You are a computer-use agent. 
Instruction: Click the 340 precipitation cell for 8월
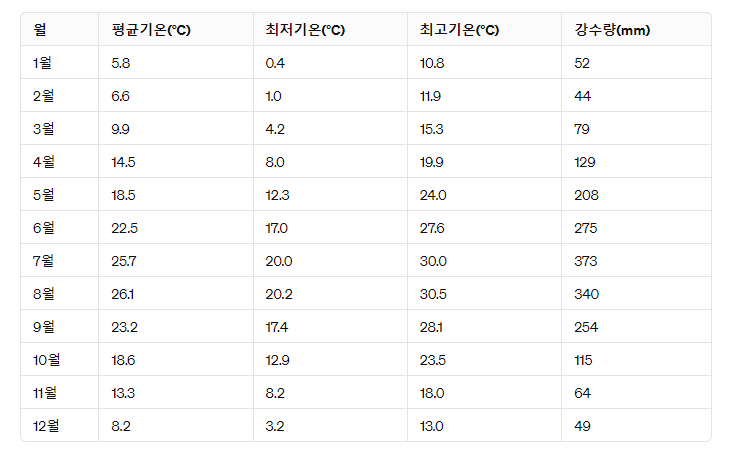tap(586, 294)
